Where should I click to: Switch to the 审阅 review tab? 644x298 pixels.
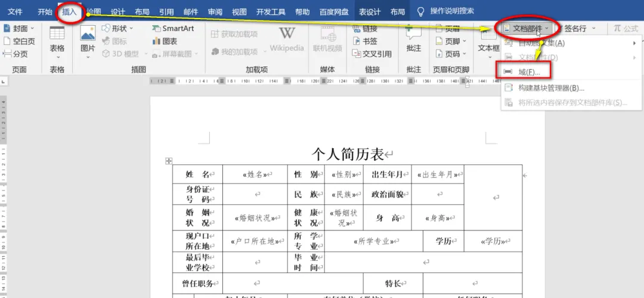[215, 11]
